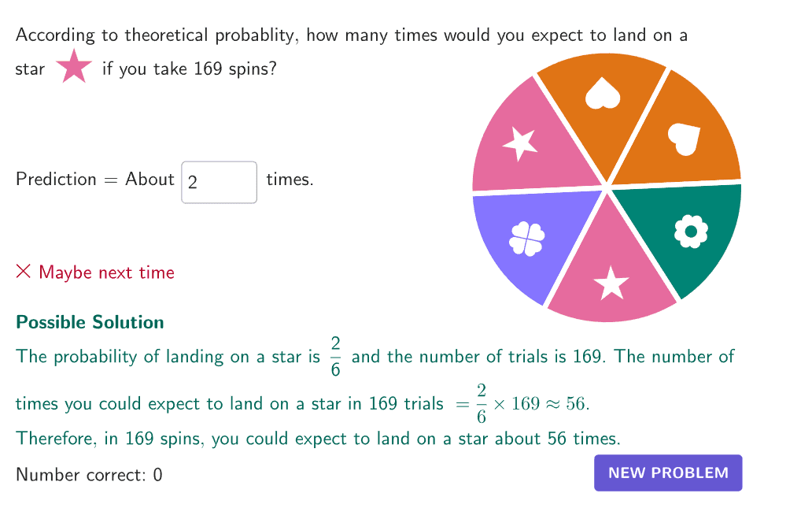Click the ≈ 56 result in the equation
The height and width of the screenshot is (508, 812).
pos(568,404)
